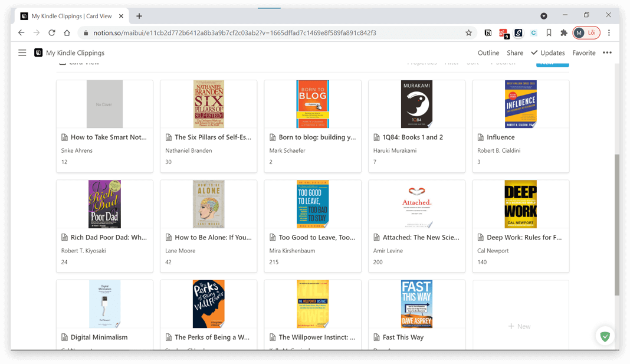This screenshot has width=630, height=364.
Task: Click the blue C extension icon
Action: (533, 33)
